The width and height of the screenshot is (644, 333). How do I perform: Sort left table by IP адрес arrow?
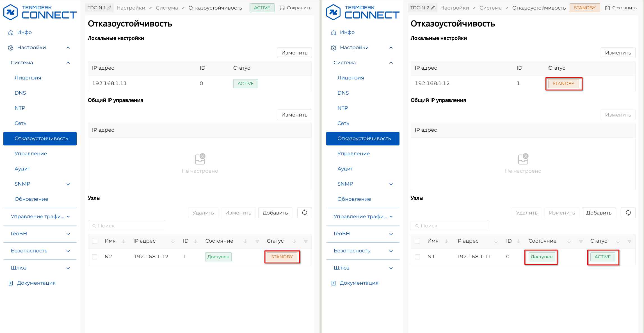click(x=173, y=241)
